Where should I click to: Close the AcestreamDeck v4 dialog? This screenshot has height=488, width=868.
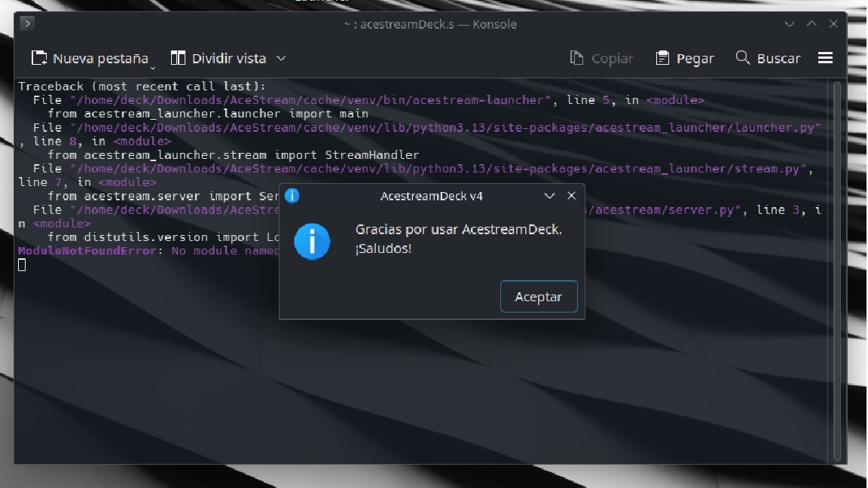click(571, 196)
